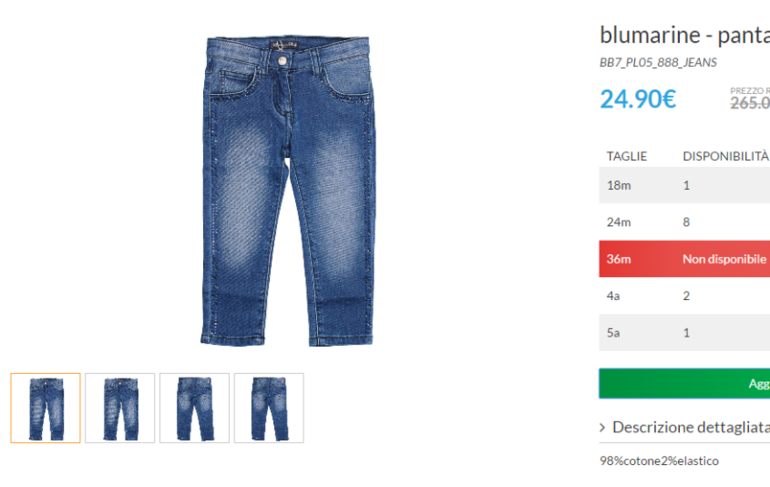Expand the Descrizione dettagliata chevron
This screenshot has width=770, height=487.
(603, 428)
